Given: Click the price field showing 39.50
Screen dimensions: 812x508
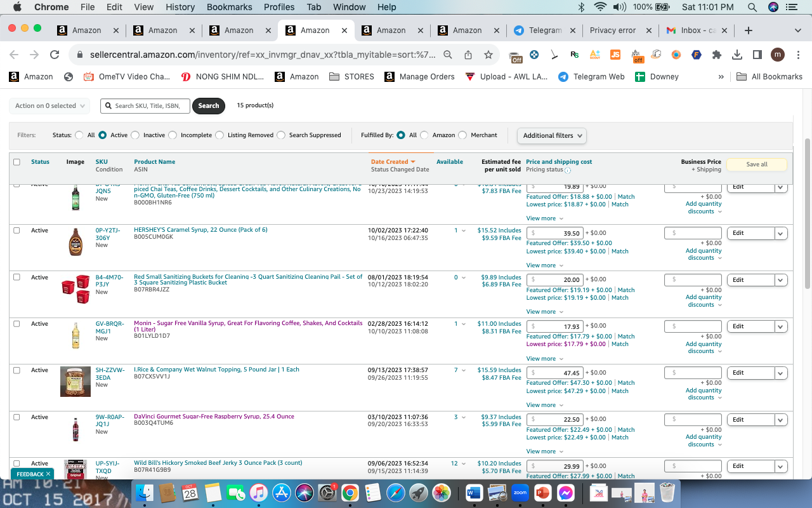Looking at the screenshot, I should [554, 233].
